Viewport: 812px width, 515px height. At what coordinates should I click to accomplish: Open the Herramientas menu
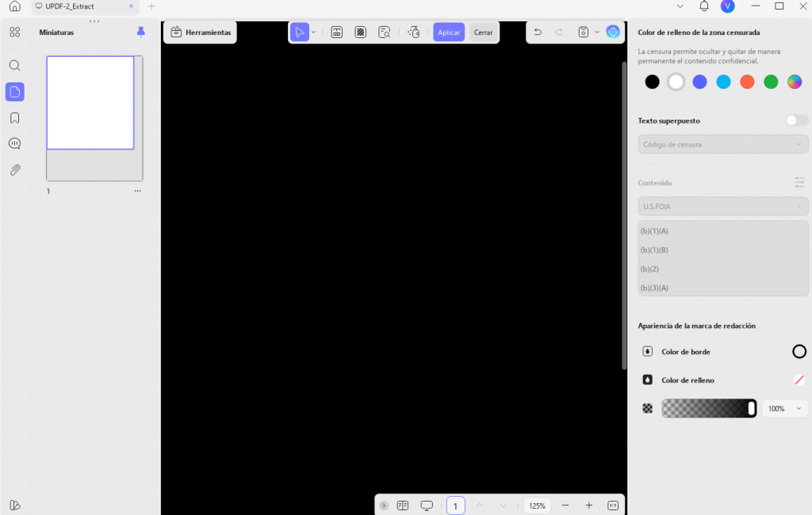tap(201, 32)
